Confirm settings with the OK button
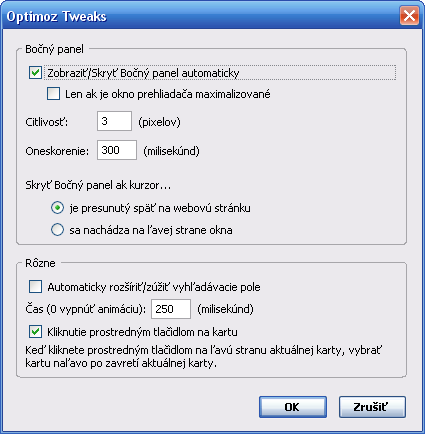Image resolution: width=425 pixels, height=434 pixels. click(293, 407)
